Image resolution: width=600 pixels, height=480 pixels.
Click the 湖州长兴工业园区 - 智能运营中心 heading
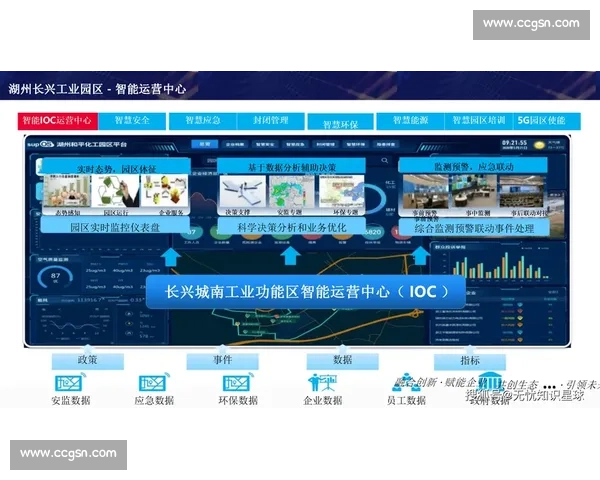pyautogui.click(x=97, y=89)
